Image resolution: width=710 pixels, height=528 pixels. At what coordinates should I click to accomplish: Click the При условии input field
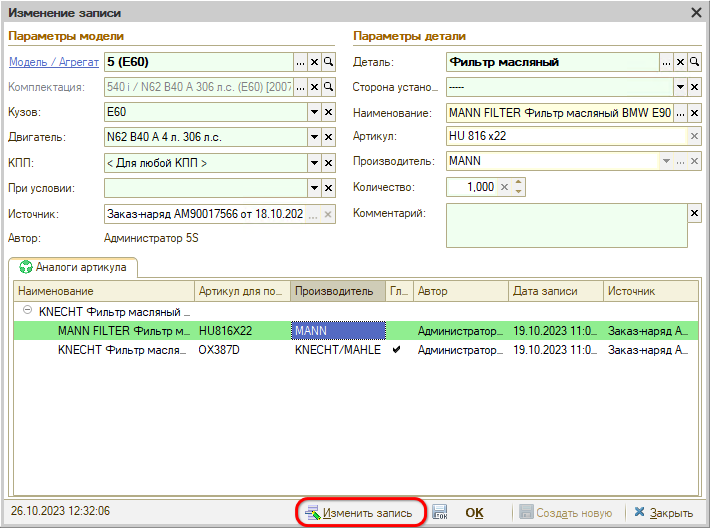pyautogui.click(x=206, y=188)
